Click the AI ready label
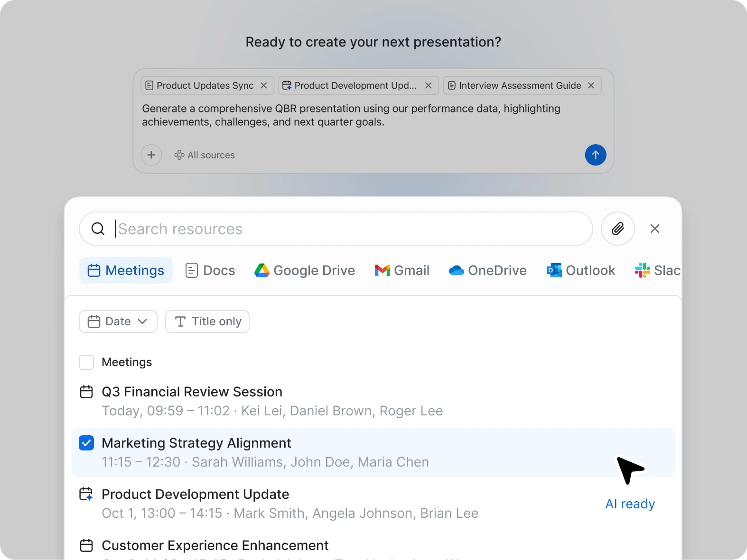The width and height of the screenshot is (747, 560). [x=630, y=504]
